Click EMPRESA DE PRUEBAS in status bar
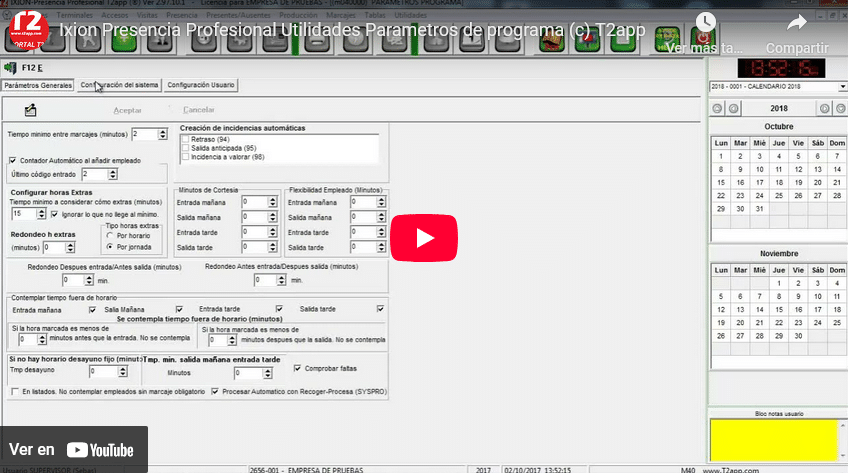848x473 pixels. click(325, 470)
